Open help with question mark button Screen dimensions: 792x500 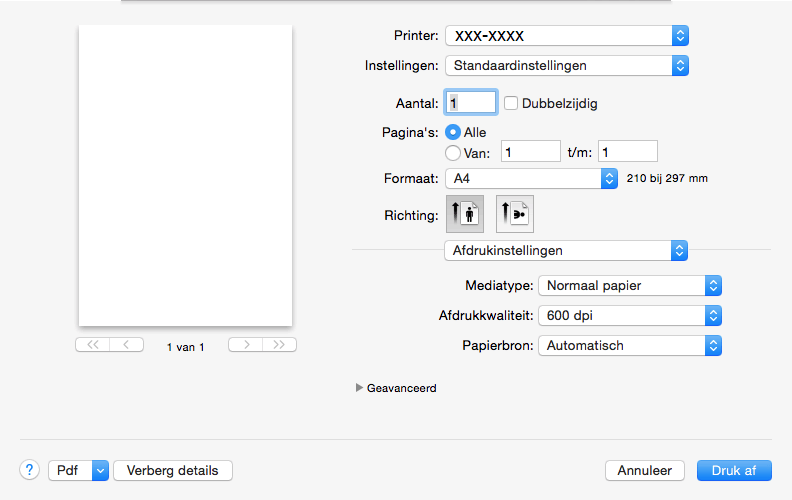click(29, 470)
